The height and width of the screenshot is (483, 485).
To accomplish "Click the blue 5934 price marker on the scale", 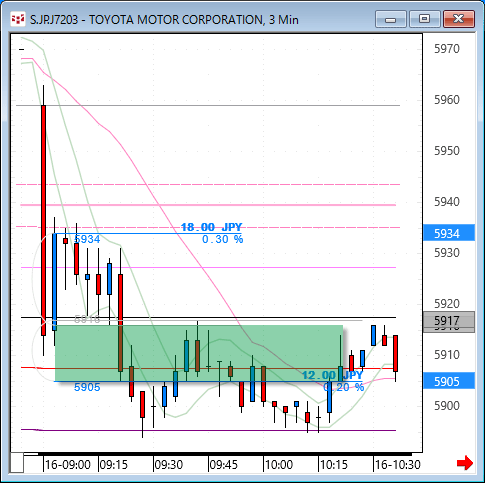I will coord(449,233).
